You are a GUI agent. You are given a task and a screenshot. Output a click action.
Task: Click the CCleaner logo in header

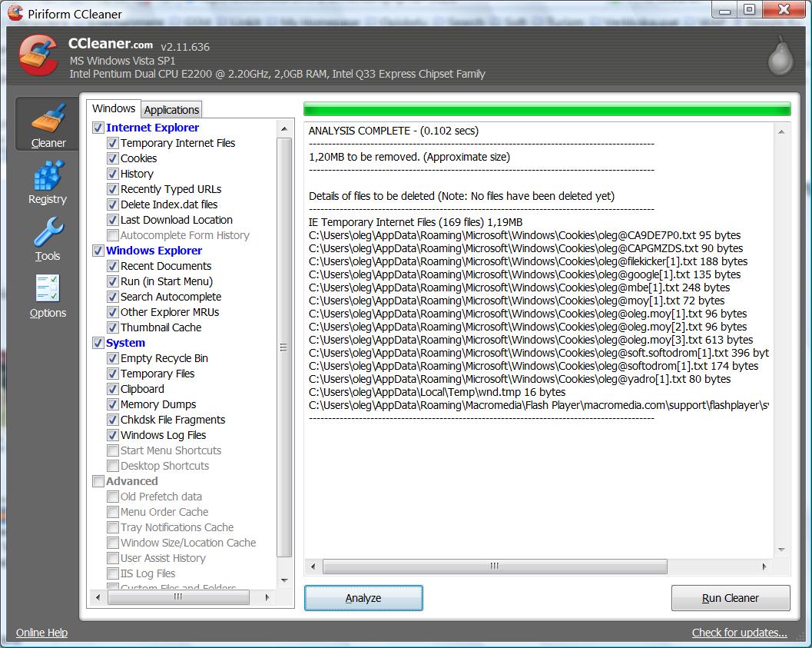(39, 55)
